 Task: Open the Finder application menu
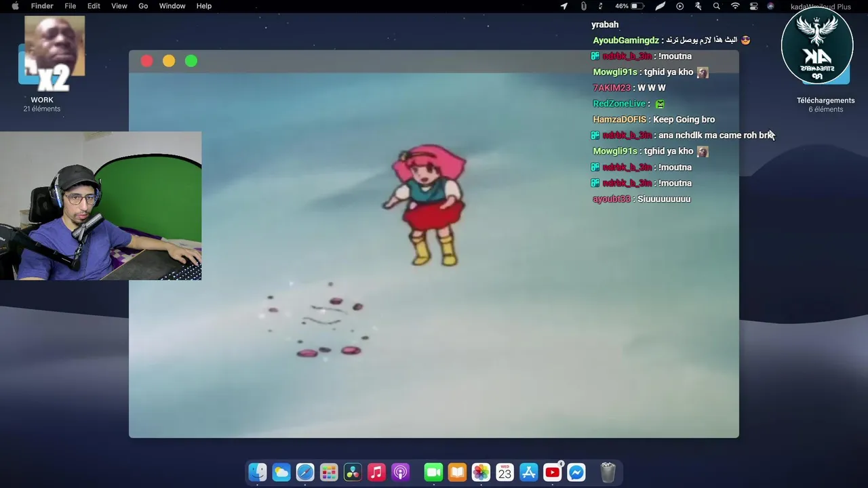pyautogui.click(x=42, y=6)
